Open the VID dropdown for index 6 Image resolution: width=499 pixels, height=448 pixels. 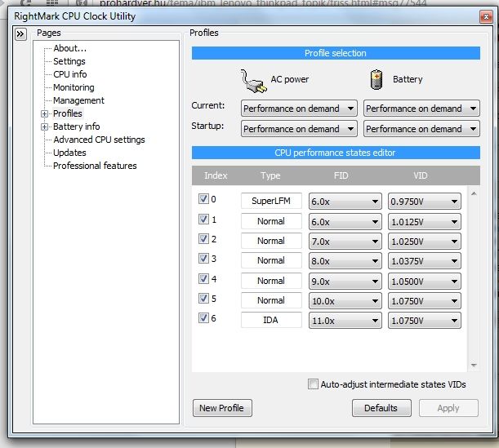coord(424,321)
